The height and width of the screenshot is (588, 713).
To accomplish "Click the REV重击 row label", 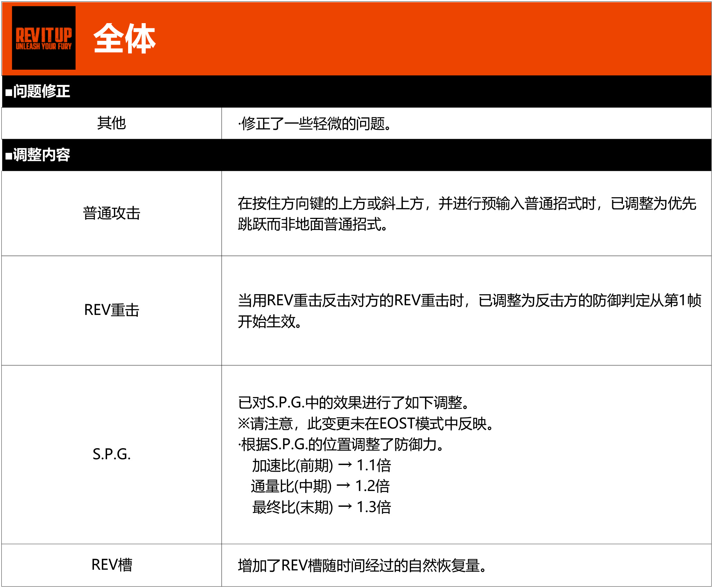I will click(111, 310).
